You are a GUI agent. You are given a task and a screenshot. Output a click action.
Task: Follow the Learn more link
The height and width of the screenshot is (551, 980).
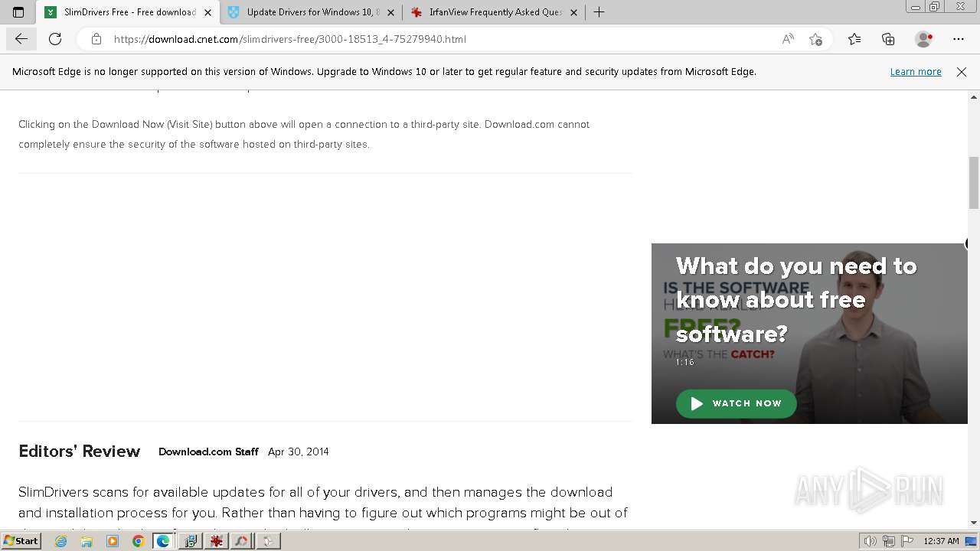tap(916, 71)
